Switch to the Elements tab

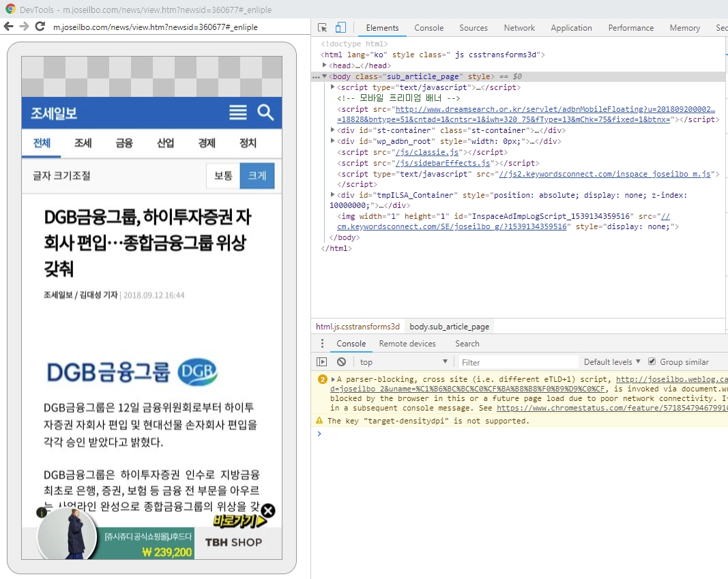[382, 28]
